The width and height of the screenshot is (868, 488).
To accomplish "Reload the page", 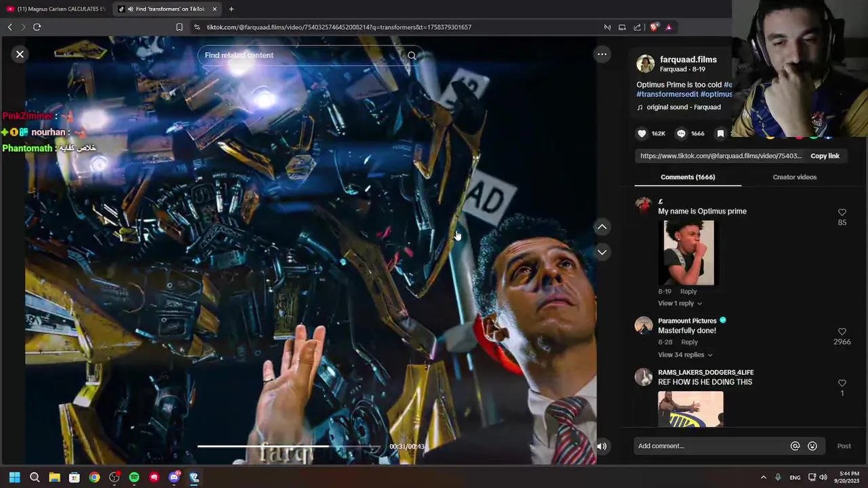I will coord(37,27).
